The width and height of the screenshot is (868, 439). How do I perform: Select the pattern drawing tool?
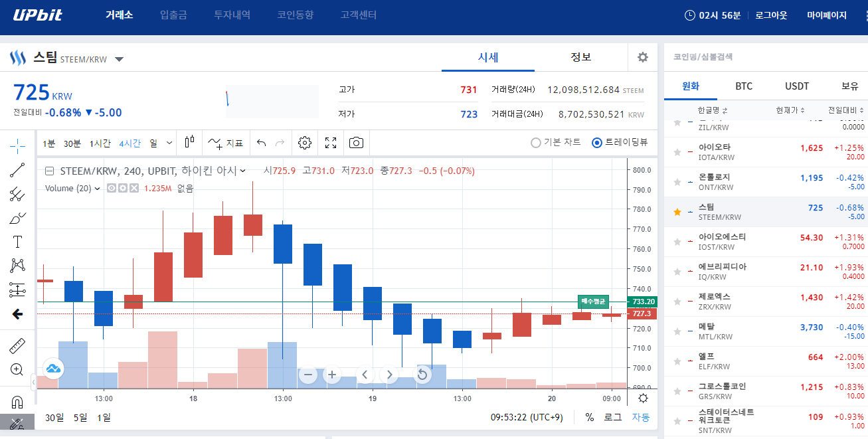[x=18, y=266]
